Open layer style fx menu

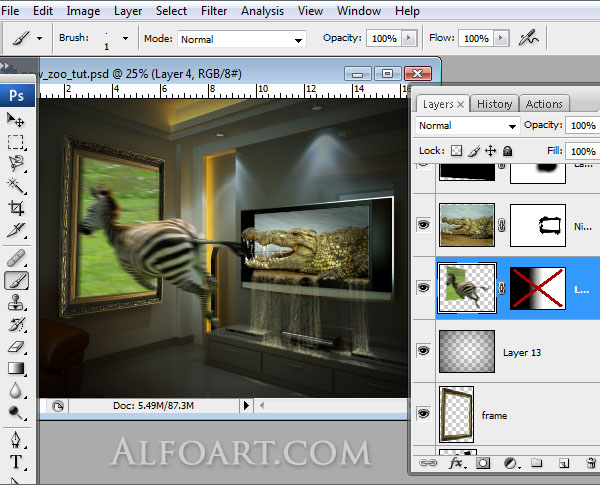[x=456, y=463]
